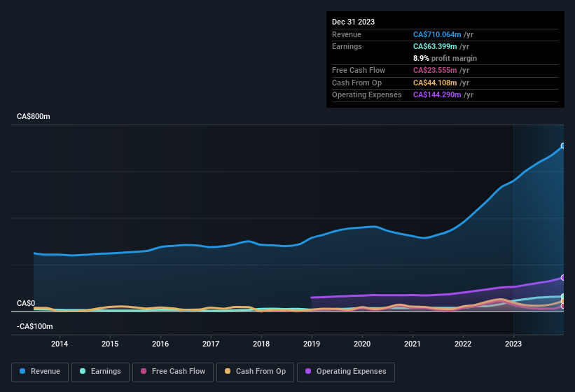The image size is (575, 392).
Task: Click the CA$144.290m operating expenses value
Action: pyautogui.click(x=437, y=95)
